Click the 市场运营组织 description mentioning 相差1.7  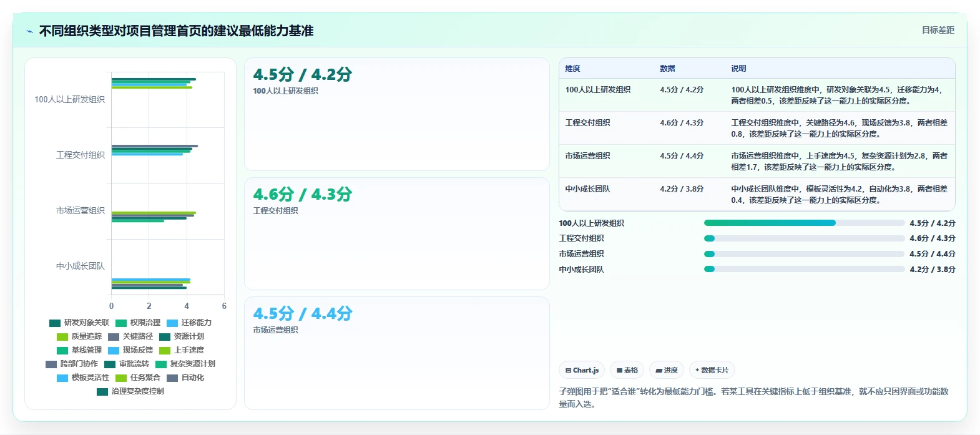[839, 162]
